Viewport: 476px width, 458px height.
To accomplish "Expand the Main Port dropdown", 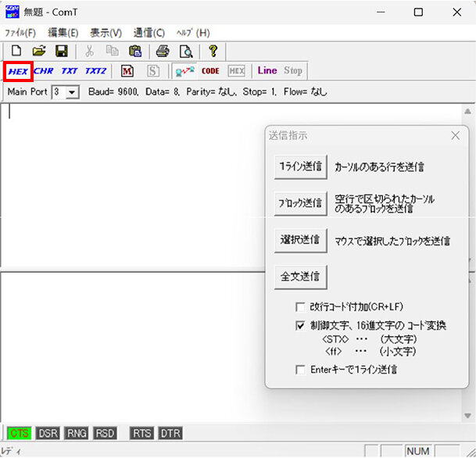I will pos(73,92).
